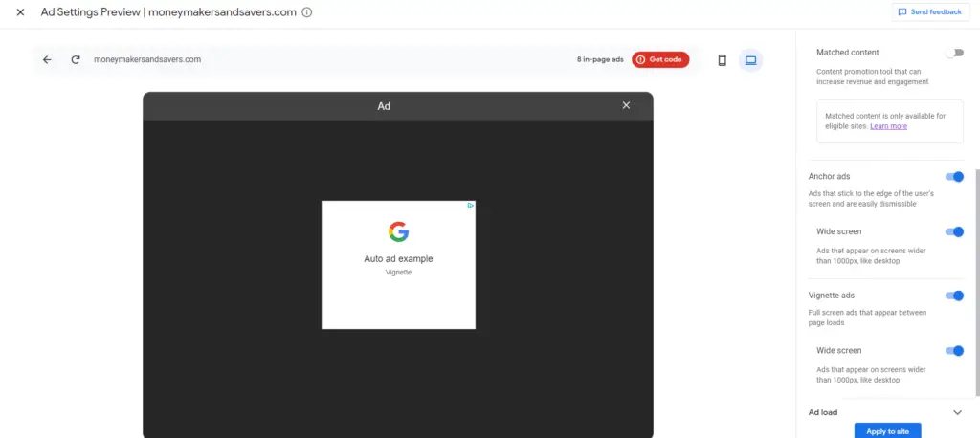Click the preview URL moneymakersandsavers.com
980x438 pixels.
click(147, 60)
